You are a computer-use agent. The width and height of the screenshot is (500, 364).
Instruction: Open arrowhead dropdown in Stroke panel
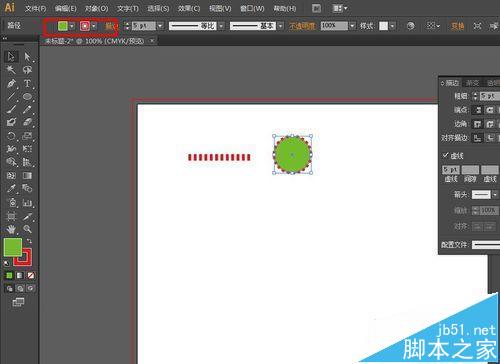pyautogui.click(x=495, y=194)
